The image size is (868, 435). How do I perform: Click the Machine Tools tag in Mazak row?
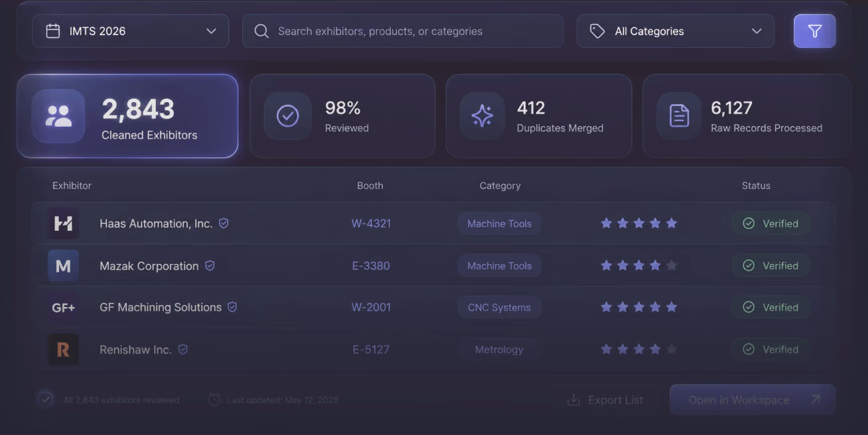[499, 266]
